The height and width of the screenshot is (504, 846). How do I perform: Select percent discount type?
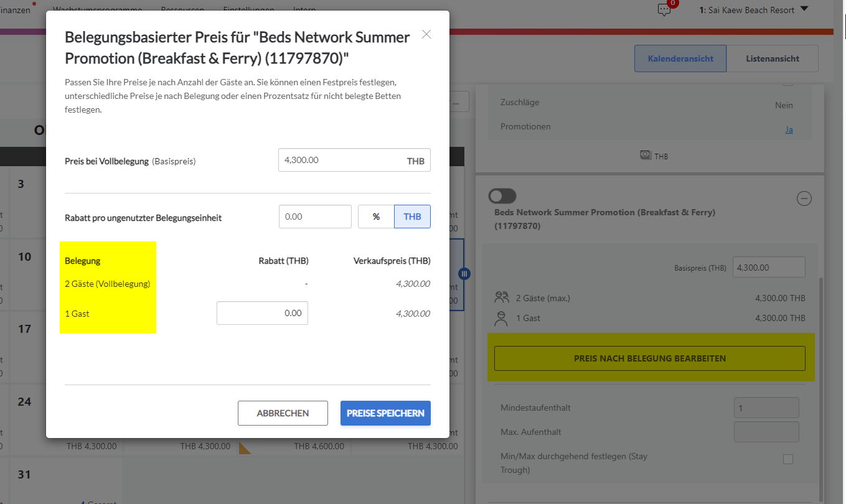pyautogui.click(x=376, y=217)
